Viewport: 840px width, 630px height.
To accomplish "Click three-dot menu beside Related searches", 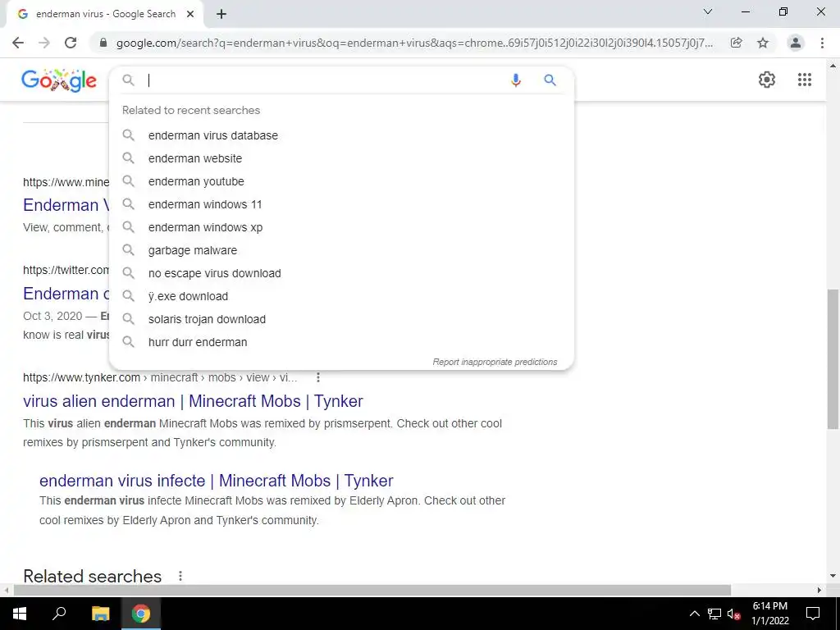I will pyautogui.click(x=180, y=576).
